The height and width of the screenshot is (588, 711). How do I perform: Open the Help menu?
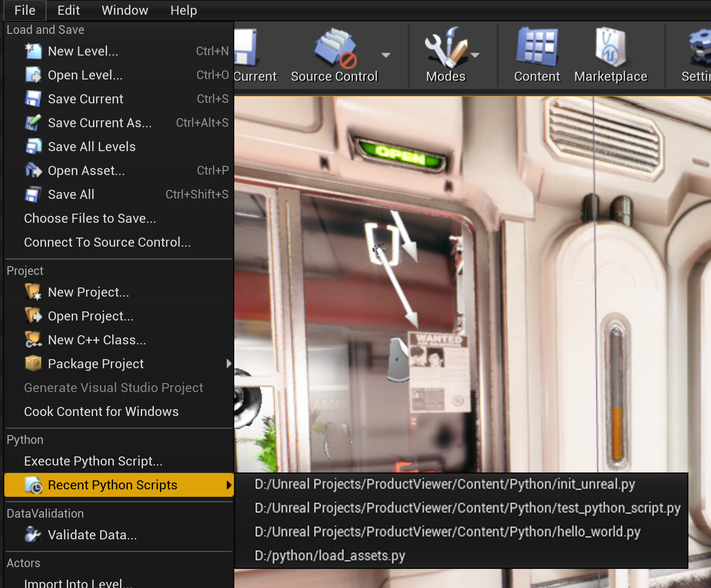click(x=183, y=10)
